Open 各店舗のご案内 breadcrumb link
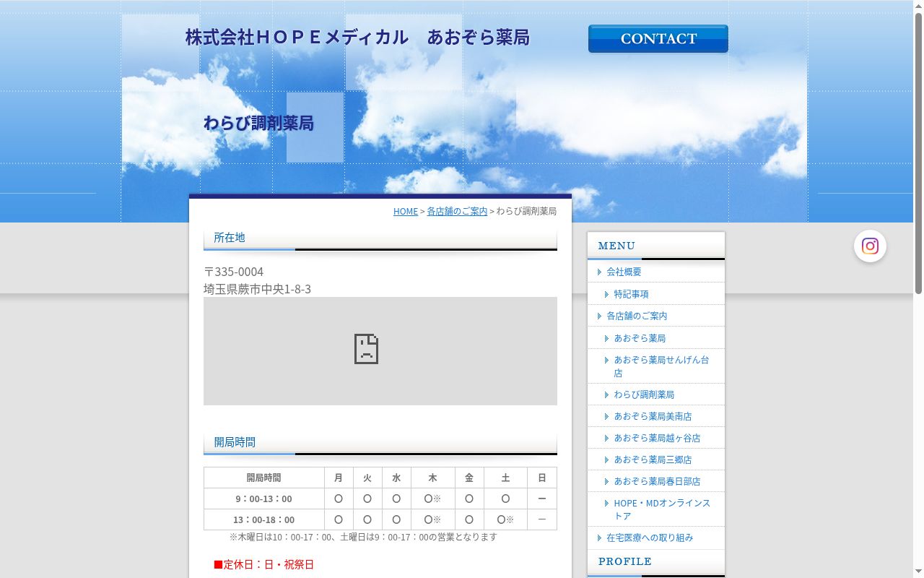Viewport: 924px width, 578px height. click(457, 212)
